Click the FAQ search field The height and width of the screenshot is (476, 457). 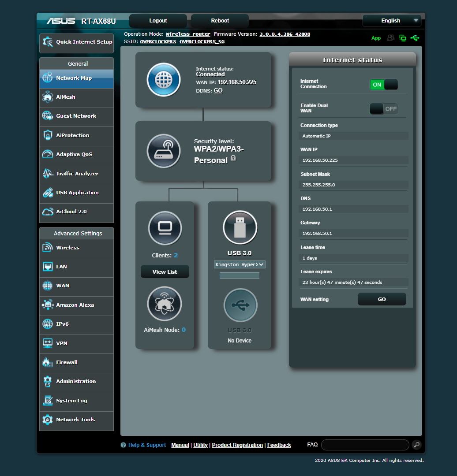coord(365,445)
